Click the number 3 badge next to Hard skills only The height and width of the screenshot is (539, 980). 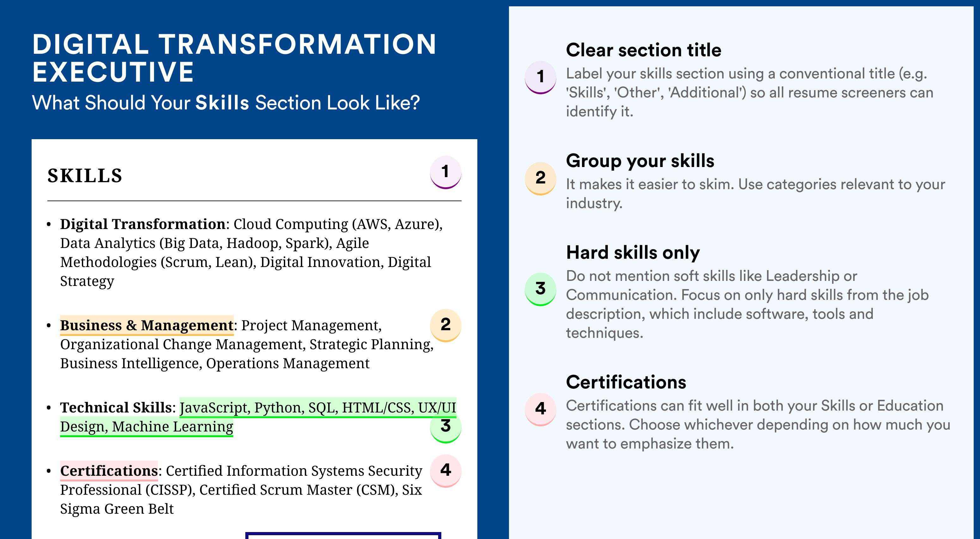(x=540, y=289)
